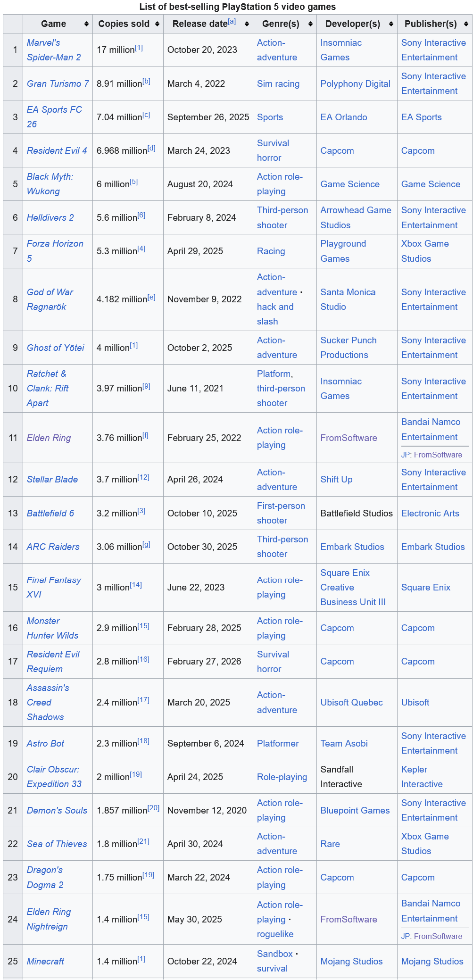Sort table by Game column arrow
This screenshot has height=980, width=473.
pyautogui.click(x=86, y=24)
